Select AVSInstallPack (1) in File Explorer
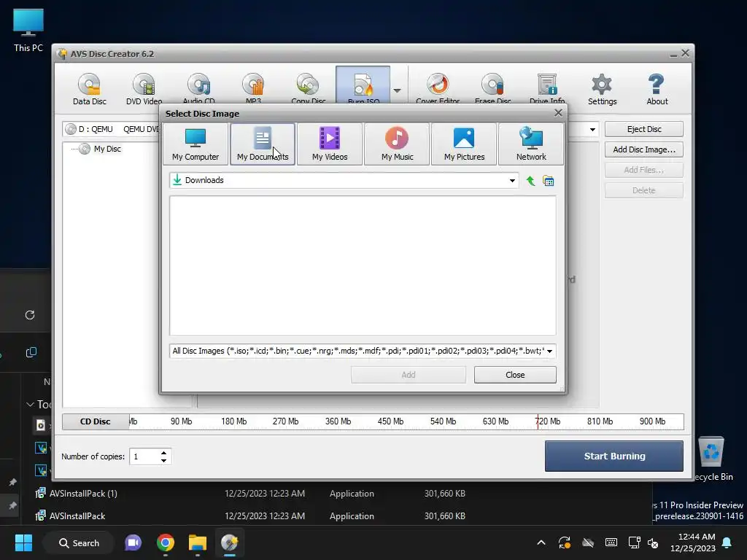Screen dimensions: 747x560 pos(83,494)
